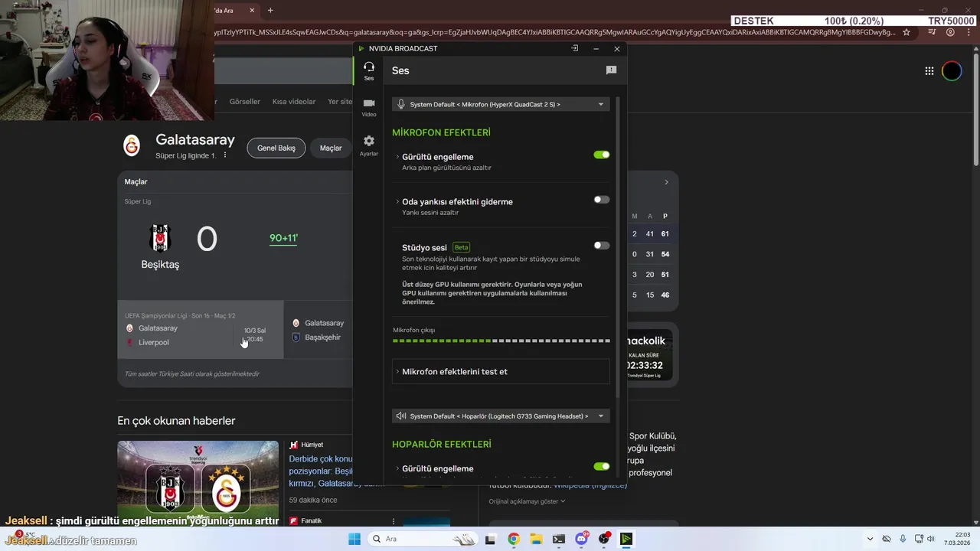
Task: Click the microphone icon in system tray
Action: [x=903, y=539]
